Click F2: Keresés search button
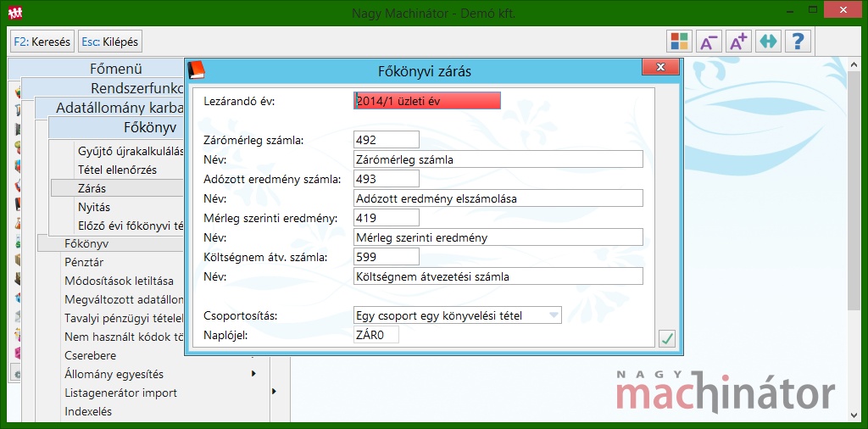The image size is (868, 429). click(x=42, y=42)
